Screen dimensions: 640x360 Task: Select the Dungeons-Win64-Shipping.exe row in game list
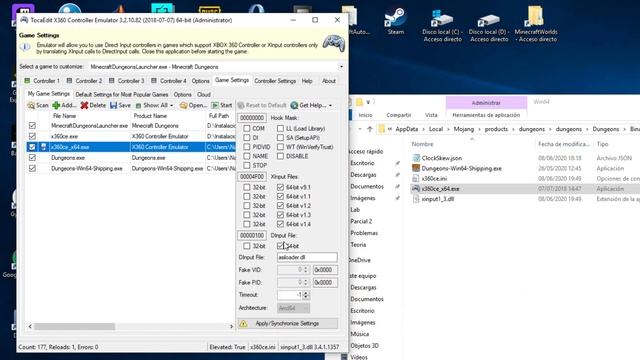(x=131, y=168)
